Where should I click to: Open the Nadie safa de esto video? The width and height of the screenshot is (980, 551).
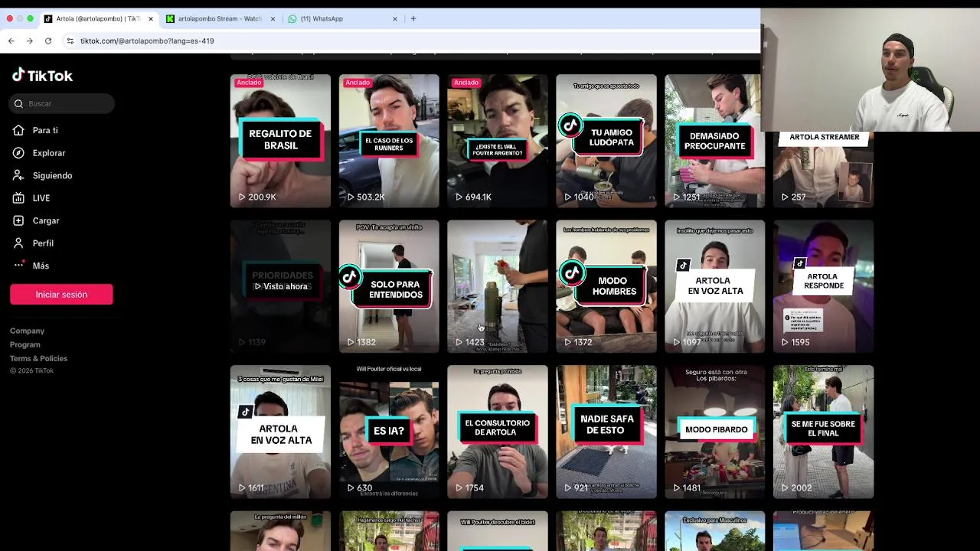click(x=606, y=432)
